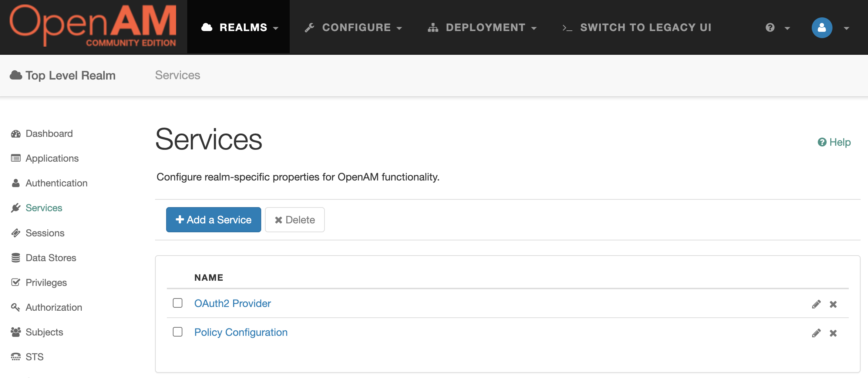Click the Add a Service button
The image size is (868, 378).
pyautogui.click(x=213, y=220)
